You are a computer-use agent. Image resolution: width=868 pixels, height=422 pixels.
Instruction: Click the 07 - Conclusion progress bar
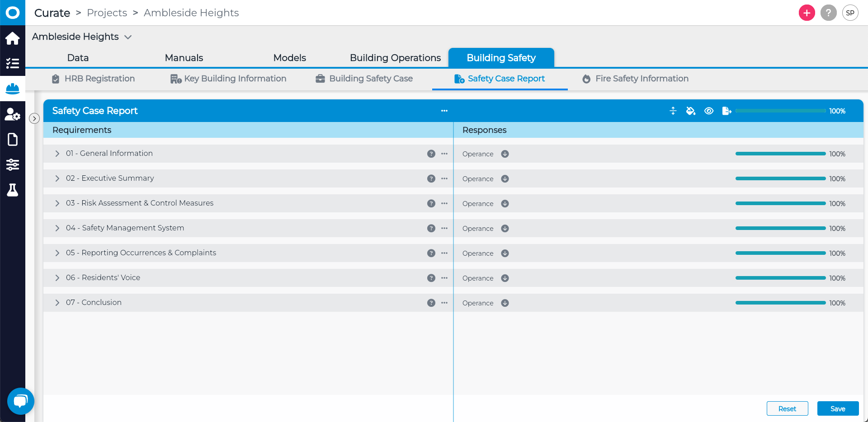tap(780, 303)
